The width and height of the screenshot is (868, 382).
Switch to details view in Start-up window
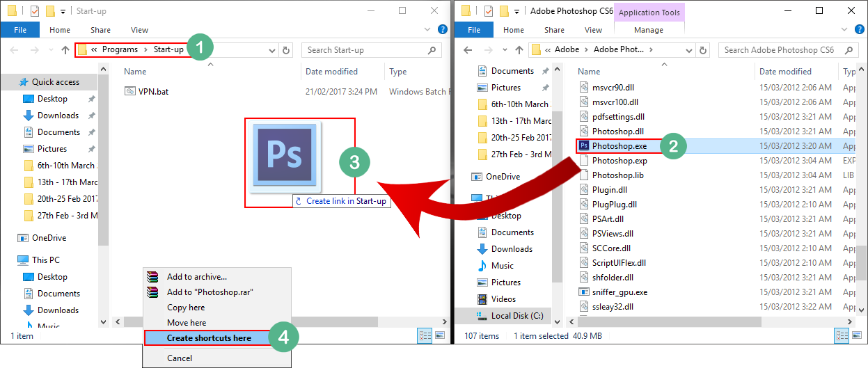[x=425, y=335]
